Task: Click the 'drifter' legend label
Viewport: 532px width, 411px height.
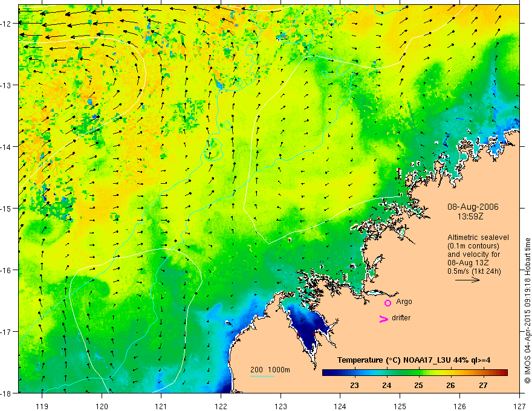Action: [x=401, y=318]
